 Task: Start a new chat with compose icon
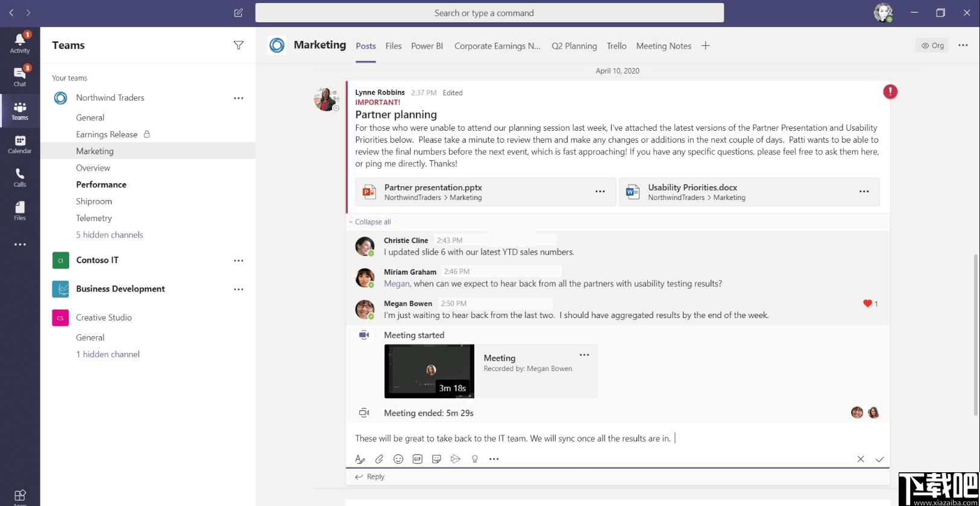[239, 13]
